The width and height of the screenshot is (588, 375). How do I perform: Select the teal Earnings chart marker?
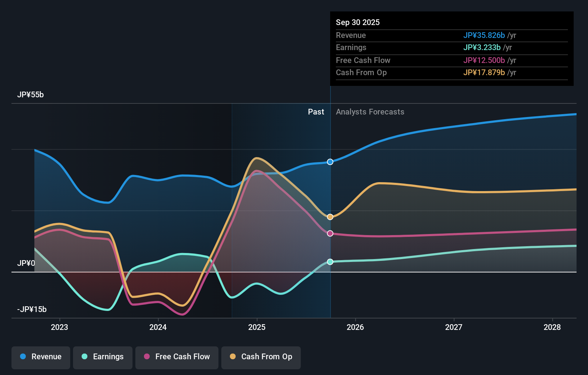coord(329,262)
